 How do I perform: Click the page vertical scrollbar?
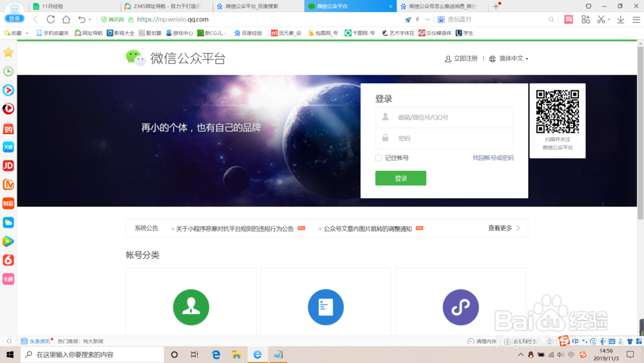(x=640, y=132)
